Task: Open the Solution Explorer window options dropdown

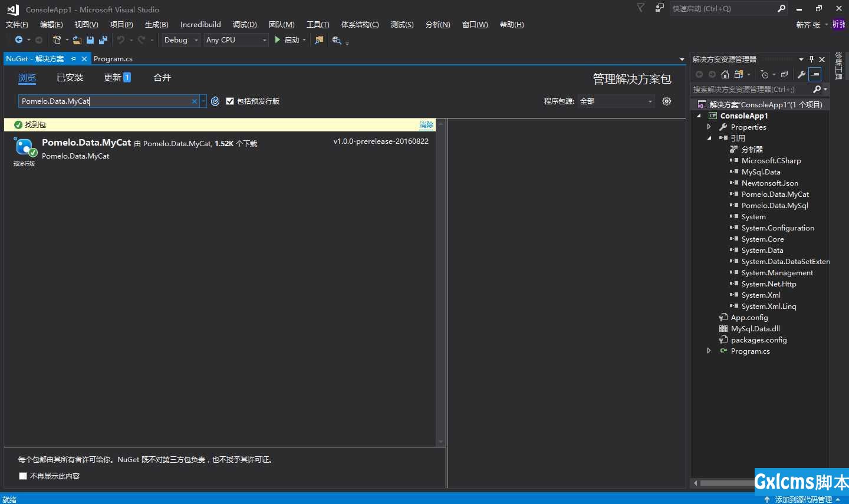Action: point(801,59)
